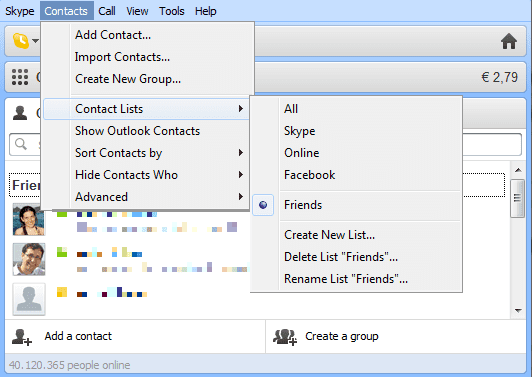Open the status dropdown arrow beside Skype icon
Screen dimensions: 532x377
pyautogui.click(x=35, y=41)
